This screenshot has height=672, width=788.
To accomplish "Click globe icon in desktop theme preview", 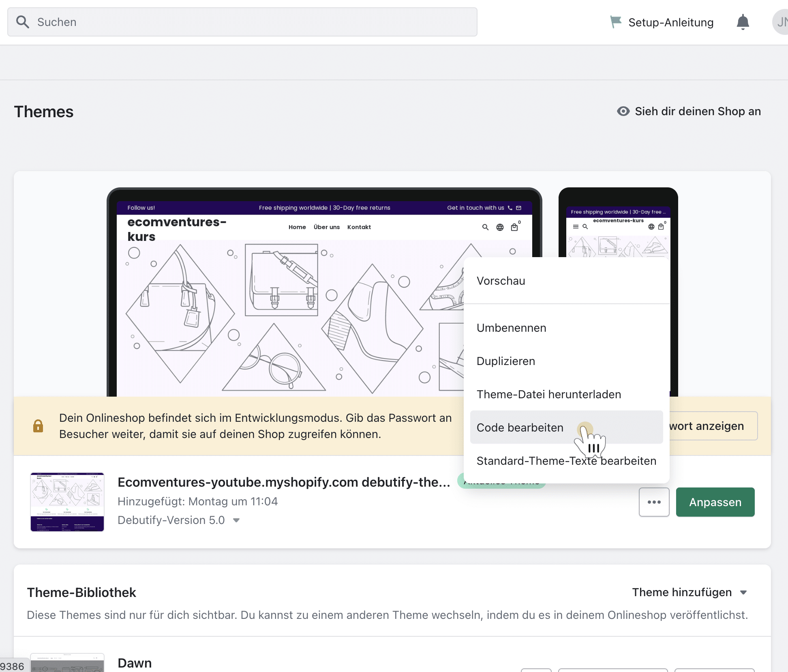I will point(500,228).
